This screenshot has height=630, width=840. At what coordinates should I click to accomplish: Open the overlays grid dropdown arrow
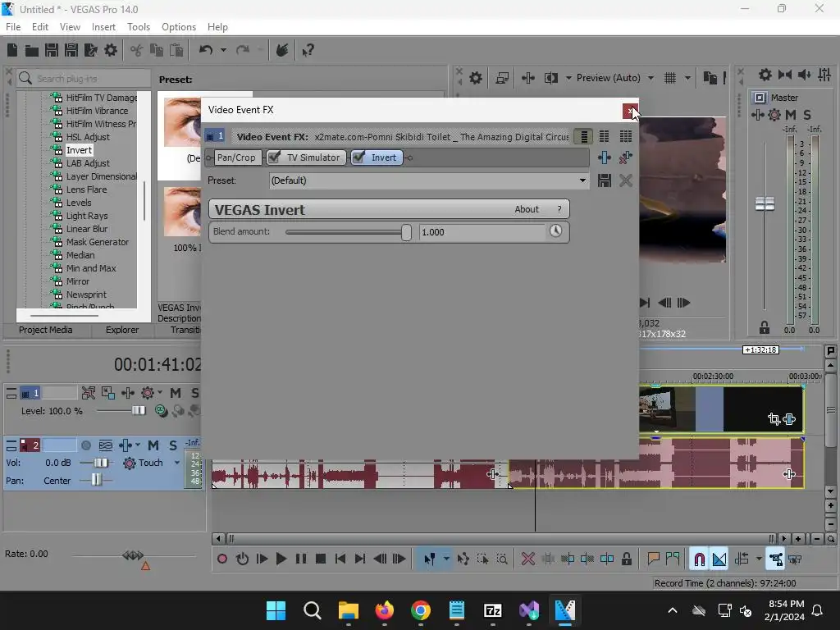click(687, 78)
